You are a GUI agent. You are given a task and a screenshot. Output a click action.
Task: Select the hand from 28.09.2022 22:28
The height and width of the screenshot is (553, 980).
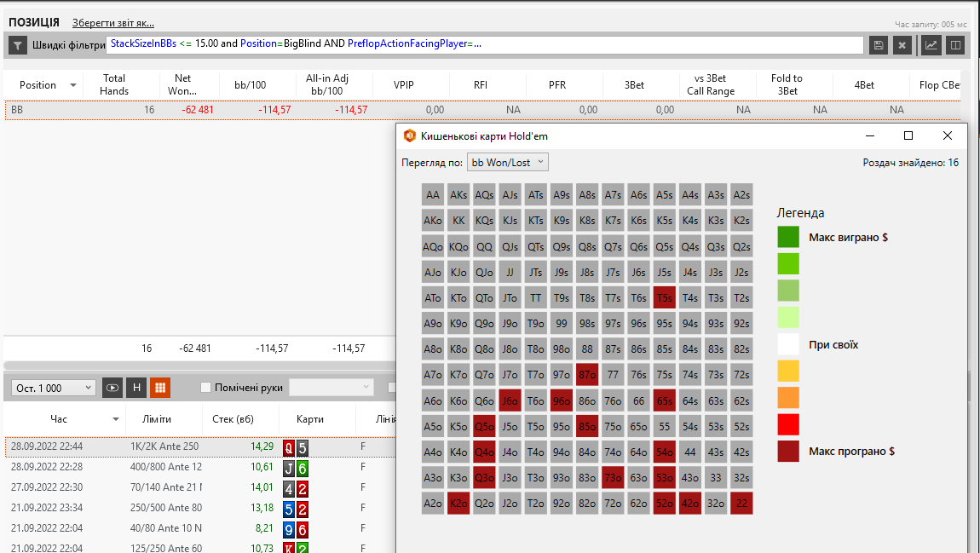tap(200, 468)
